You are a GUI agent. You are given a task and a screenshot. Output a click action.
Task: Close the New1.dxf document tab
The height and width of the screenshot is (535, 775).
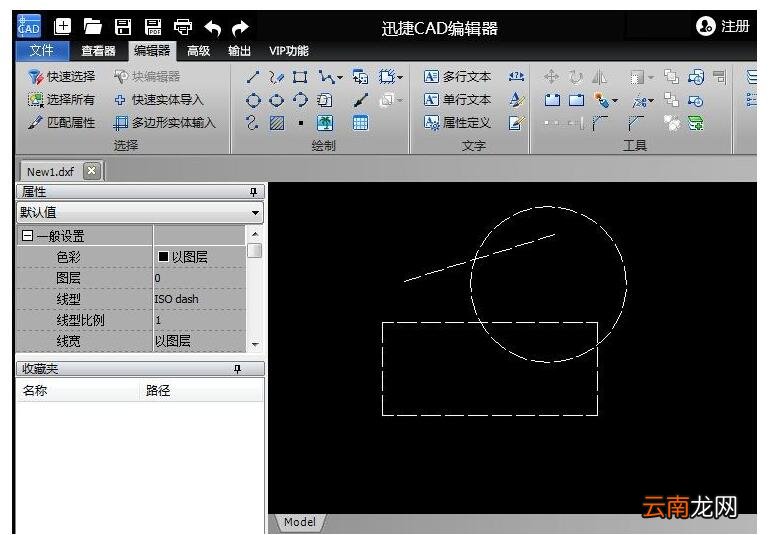tap(91, 171)
